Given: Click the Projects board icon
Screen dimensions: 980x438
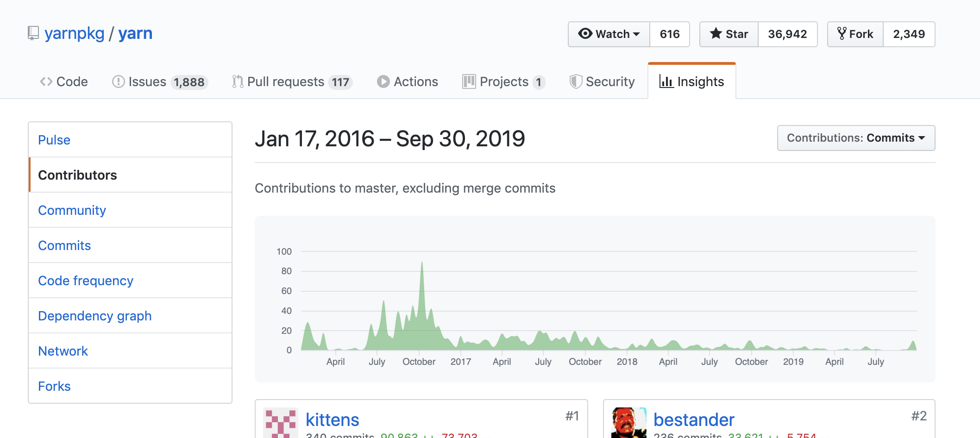Looking at the screenshot, I should (469, 82).
